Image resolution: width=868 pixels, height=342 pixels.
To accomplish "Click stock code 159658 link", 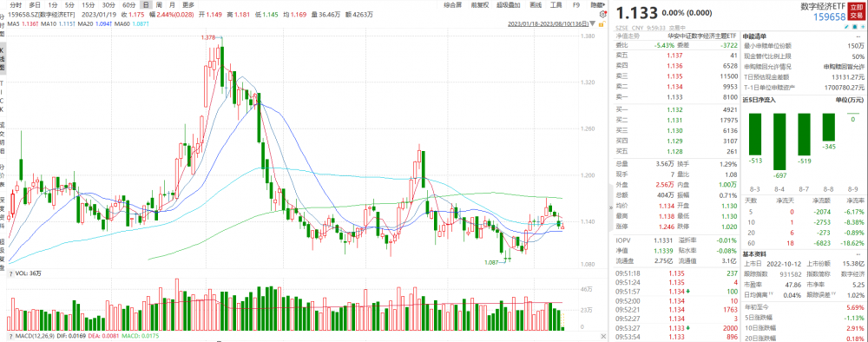I will click(829, 18).
